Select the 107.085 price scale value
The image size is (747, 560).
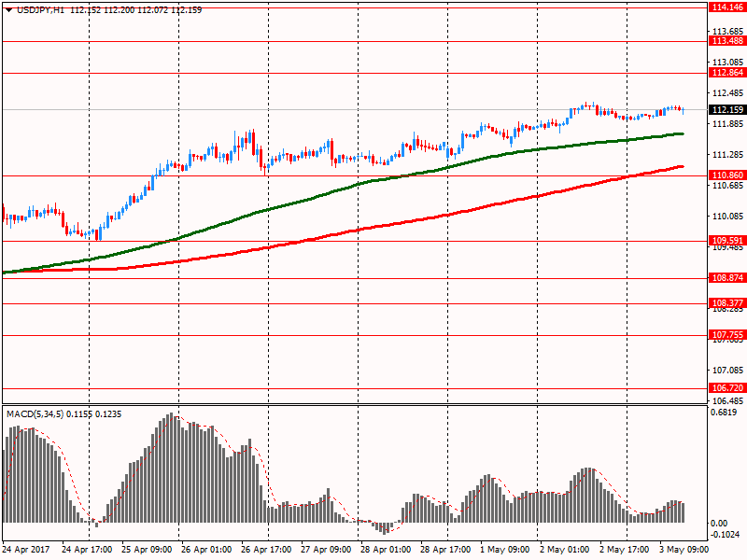pyautogui.click(x=727, y=370)
